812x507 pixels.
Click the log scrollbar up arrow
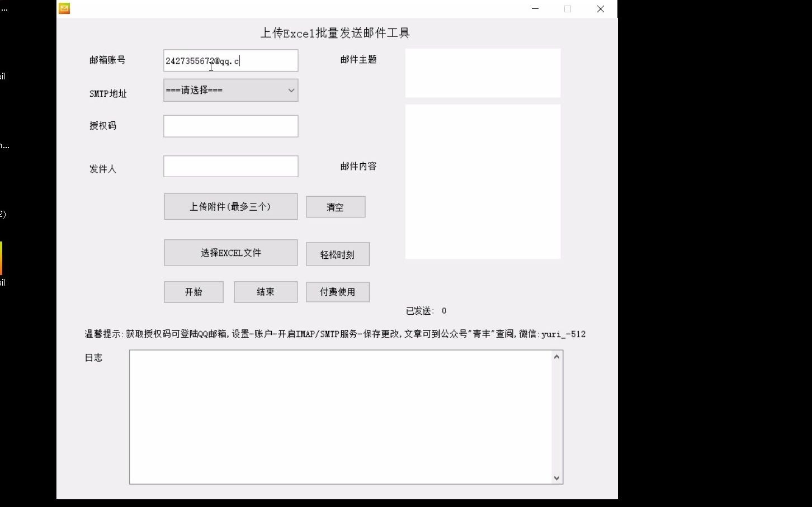(x=556, y=357)
